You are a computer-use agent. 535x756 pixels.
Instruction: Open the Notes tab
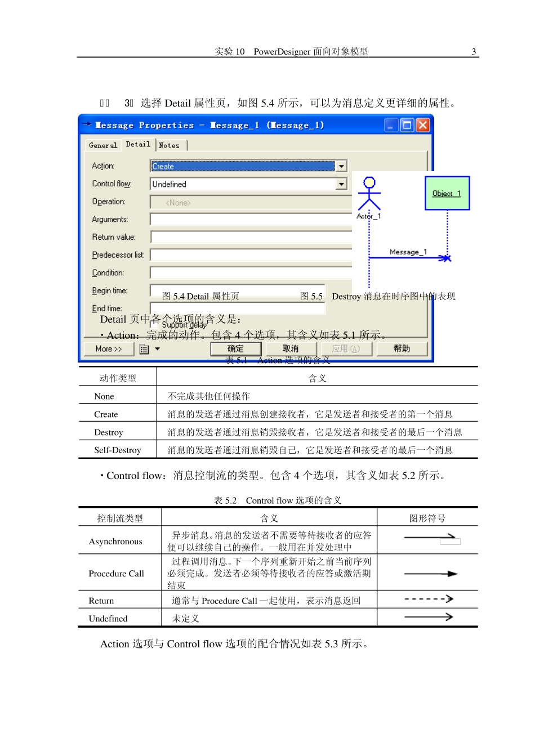(x=169, y=145)
